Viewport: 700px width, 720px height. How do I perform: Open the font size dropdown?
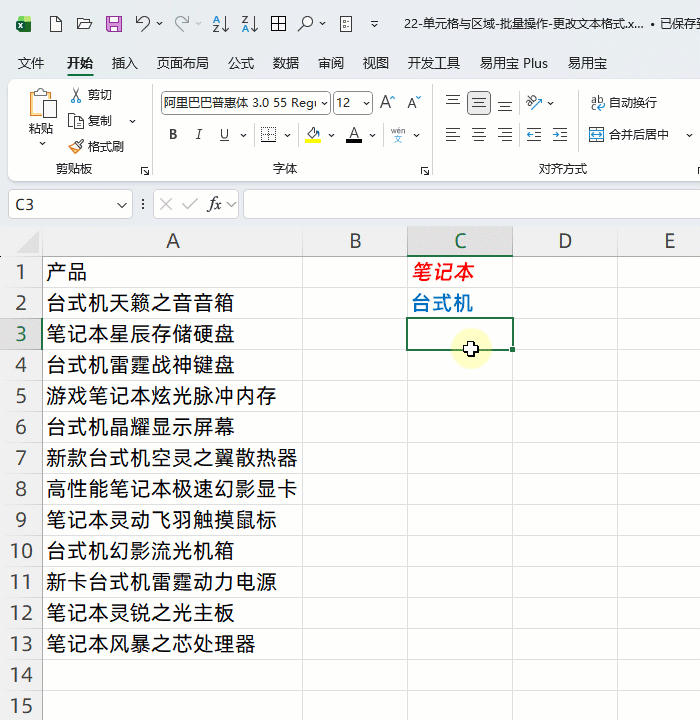pyautogui.click(x=366, y=102)
